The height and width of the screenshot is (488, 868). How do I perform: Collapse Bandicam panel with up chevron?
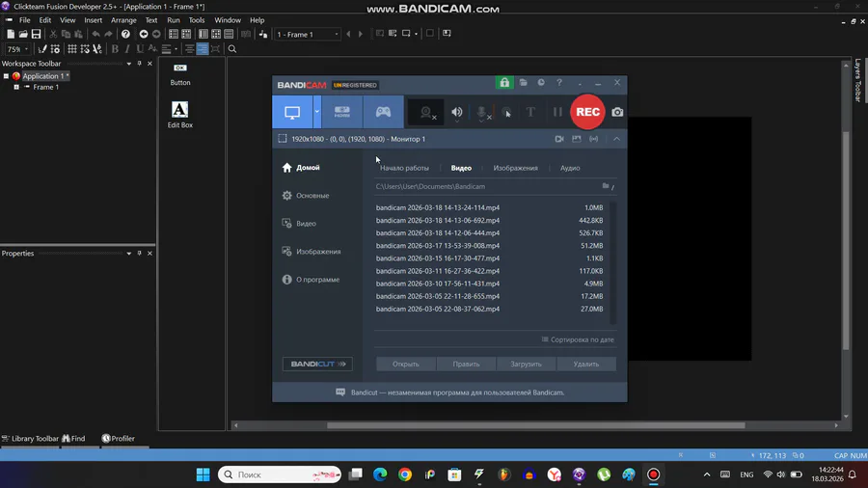(x=616, y=139)
